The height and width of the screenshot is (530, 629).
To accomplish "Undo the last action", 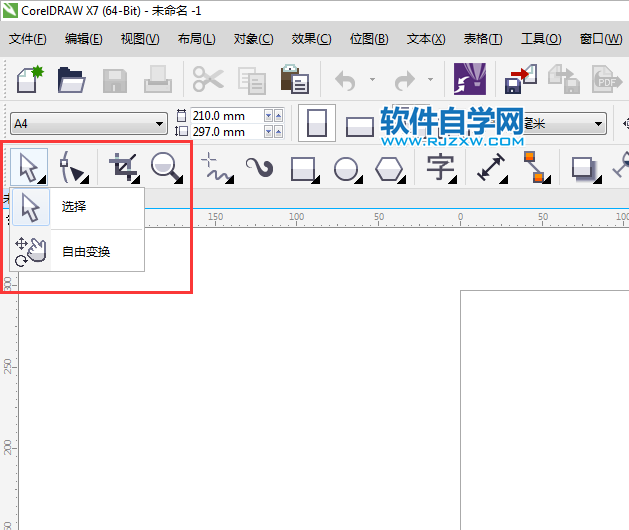I will tap(345, 81).
